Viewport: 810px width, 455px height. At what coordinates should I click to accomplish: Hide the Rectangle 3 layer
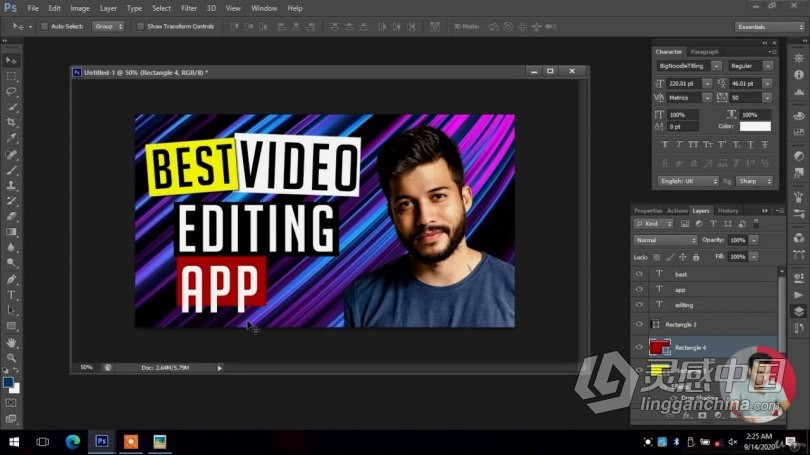[x=639, y=324]
